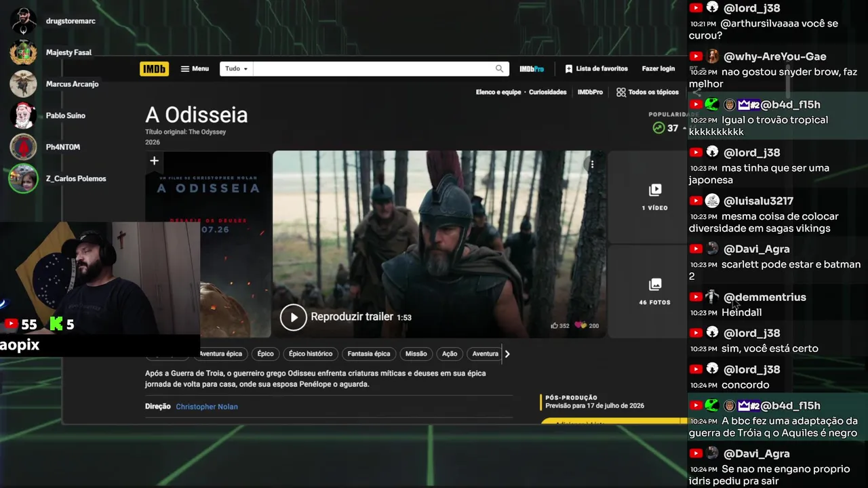Select the Fantasia épica genre chip
This screenshot has width=868, height=488.
369,354
